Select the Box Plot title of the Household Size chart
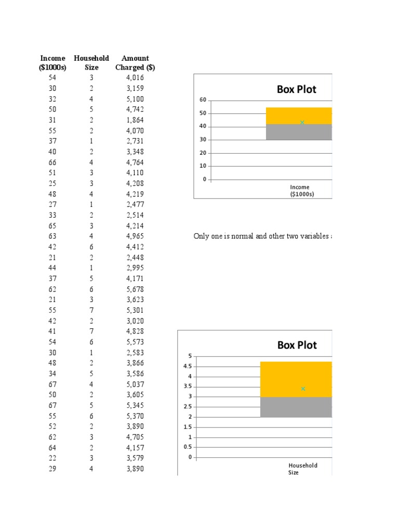The width and height of the screenshot is (399, 532). (297, 345)
